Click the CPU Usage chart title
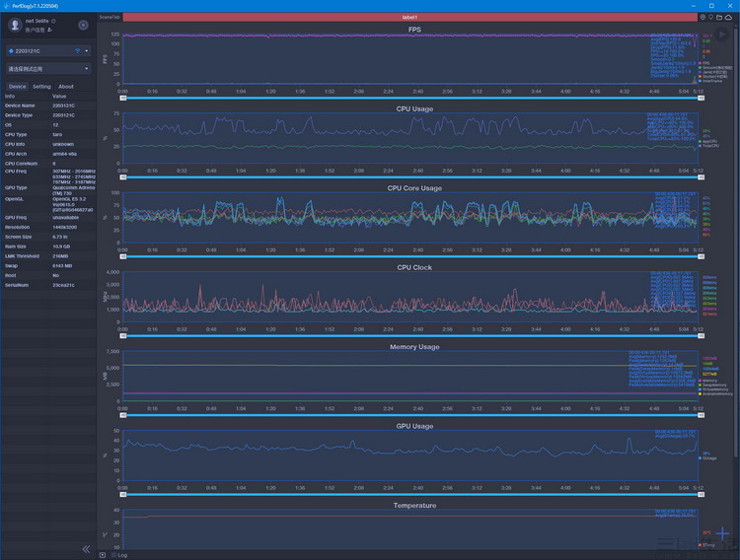 [414, 108]
